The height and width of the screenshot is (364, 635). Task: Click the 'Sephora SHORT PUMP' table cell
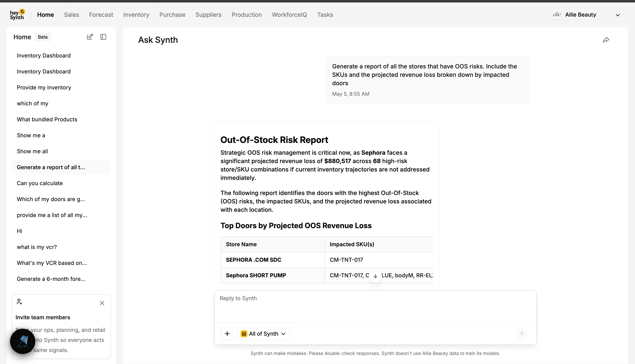pyautogui.click(x=273, y=275)
